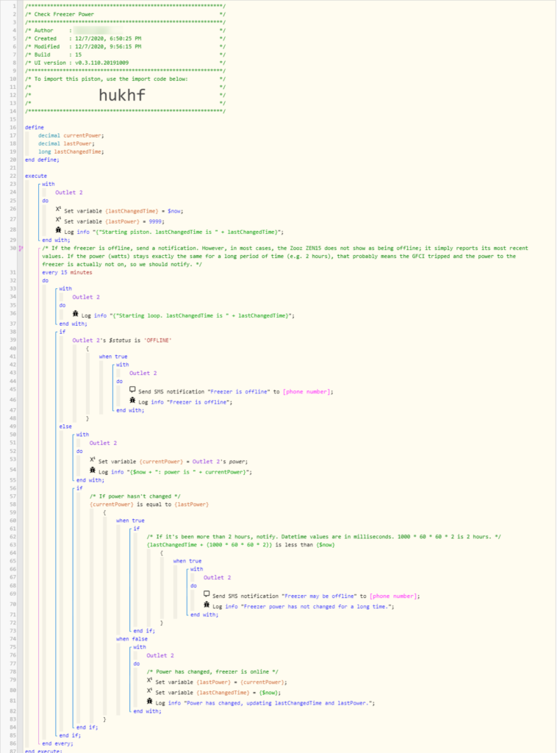The width and height of the screenshot is (560, 753).
Task: Click the [phone number] in the "Freezer may be offline" SMS
Action: [393, 596]
